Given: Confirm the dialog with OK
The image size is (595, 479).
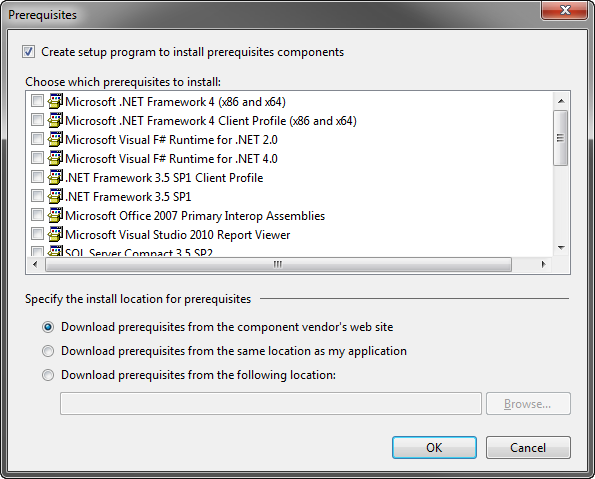Looking at the screenshot, I should (x=434, y=447).
